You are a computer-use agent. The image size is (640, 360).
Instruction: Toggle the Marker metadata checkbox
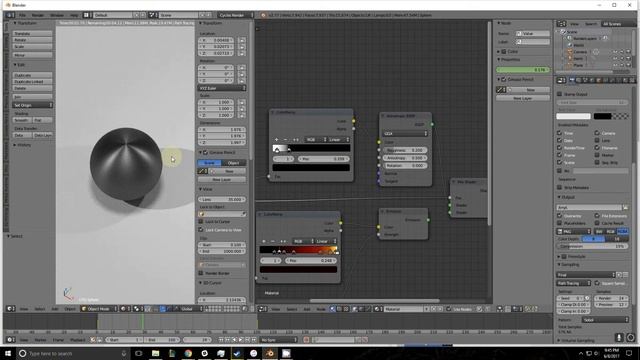597,155
